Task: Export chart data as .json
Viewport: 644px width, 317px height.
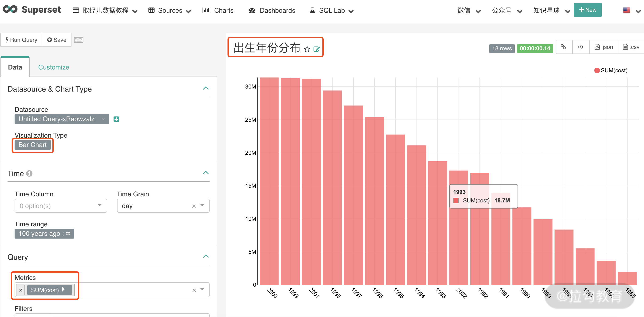Action: (604, 47)
